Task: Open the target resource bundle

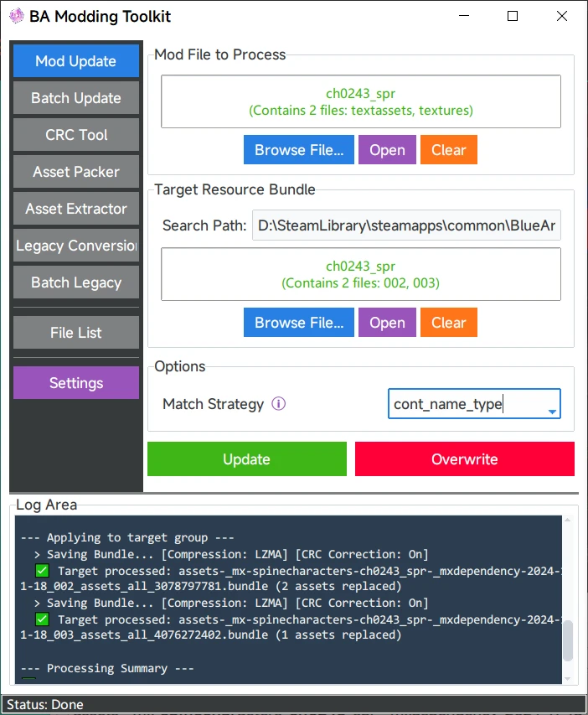Action: 388,323
